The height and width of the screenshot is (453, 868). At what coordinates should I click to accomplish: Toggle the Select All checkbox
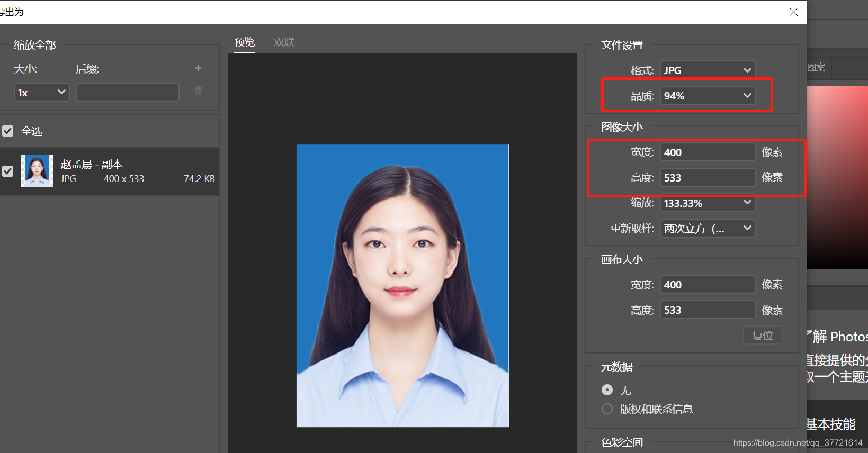coord(7,131)
